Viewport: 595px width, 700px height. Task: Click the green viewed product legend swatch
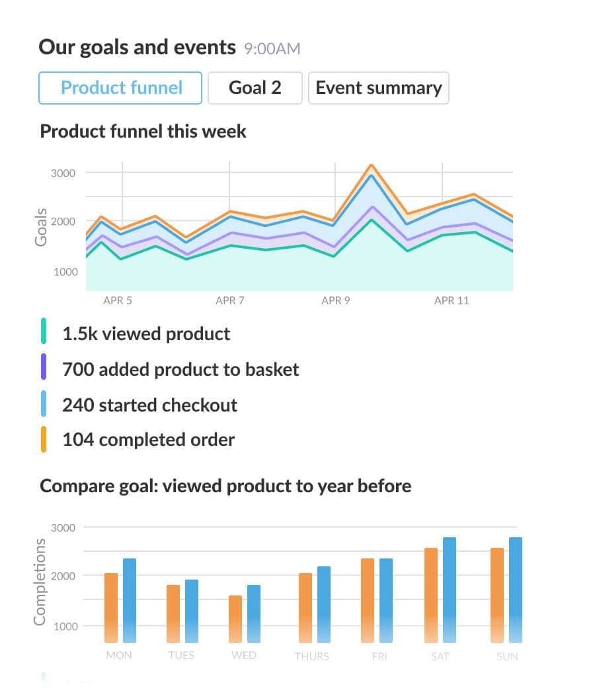43,331
